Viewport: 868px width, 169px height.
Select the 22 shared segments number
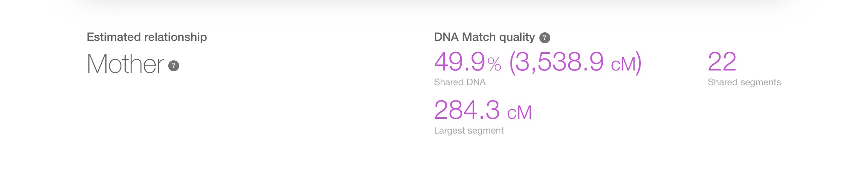pos(722,62)
